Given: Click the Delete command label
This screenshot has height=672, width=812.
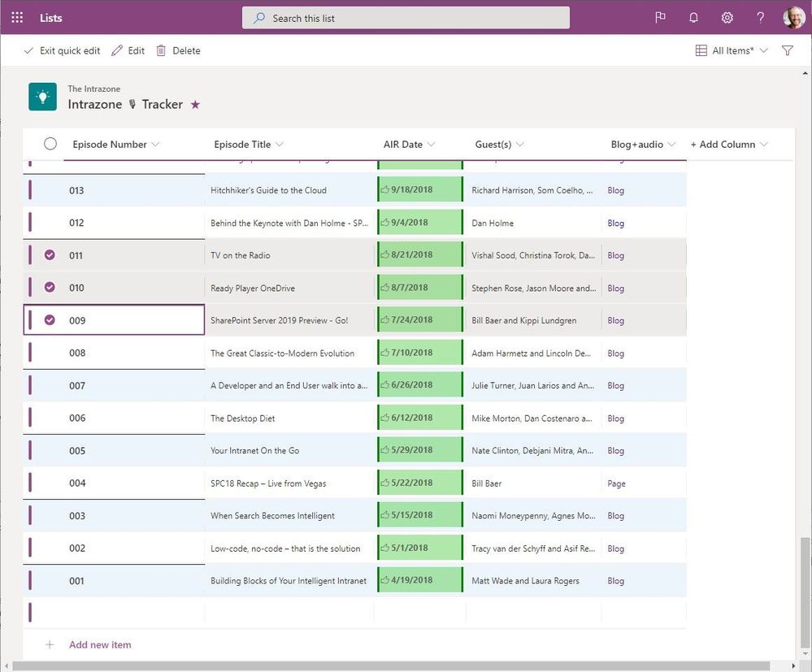Looking at the screenshot, I should 186,50.
